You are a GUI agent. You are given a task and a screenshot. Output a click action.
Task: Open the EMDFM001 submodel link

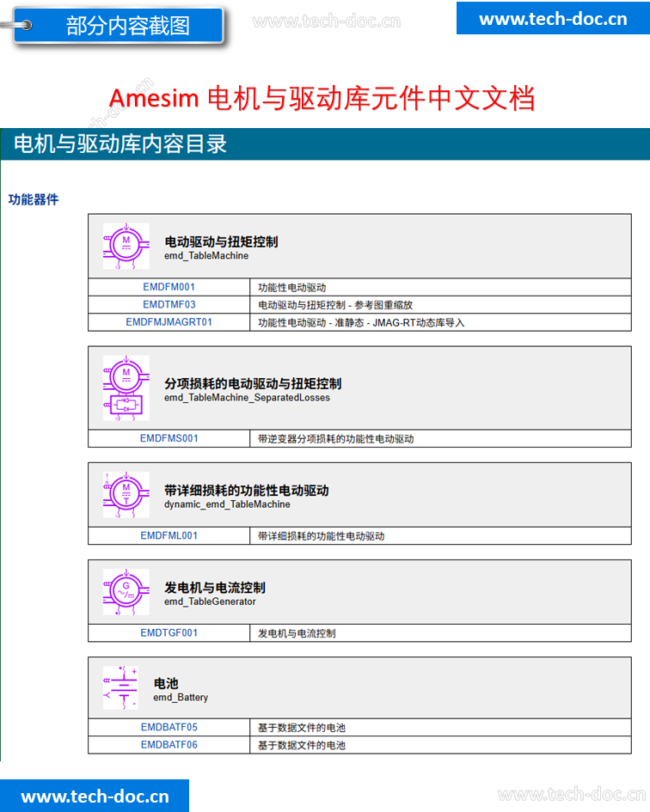click(169, 287)
